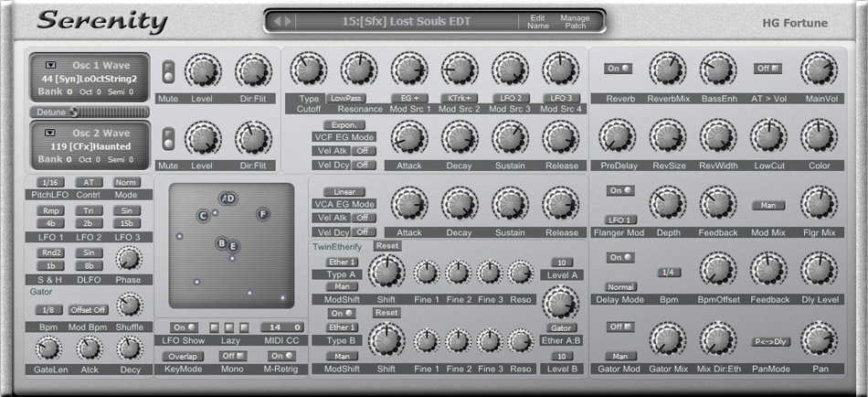Click the VCF Attack knob

click(x=409, y=138)
